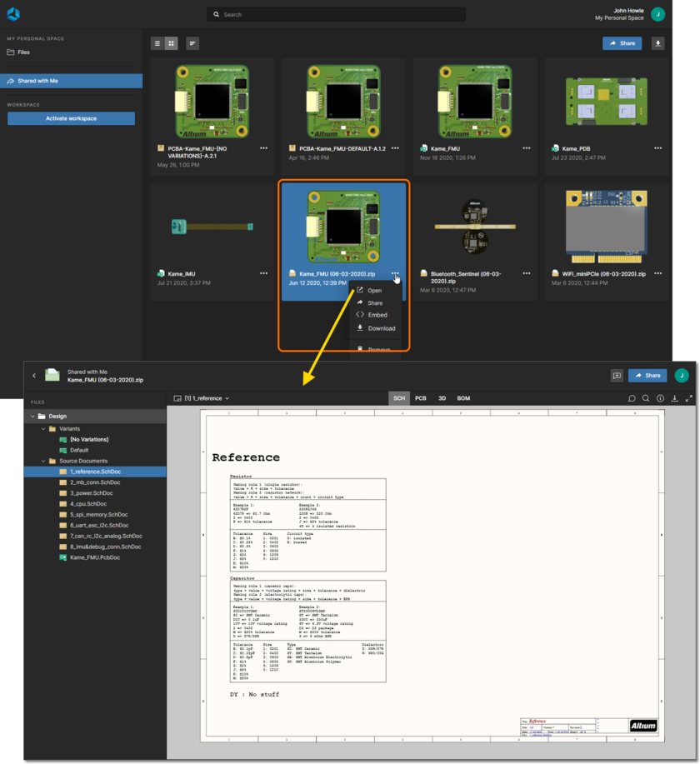Click the back arrow next to Kame_FMU zip name

pos(35,375)
